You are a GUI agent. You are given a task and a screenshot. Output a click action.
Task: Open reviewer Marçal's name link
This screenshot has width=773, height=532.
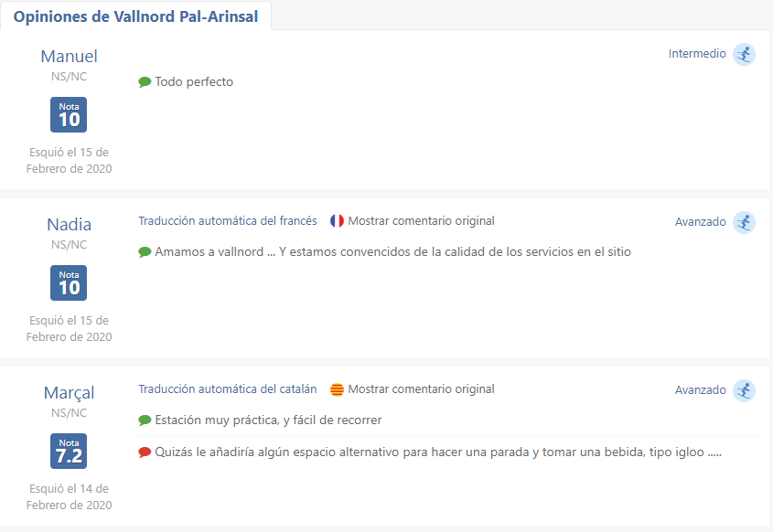coord(69,393)
